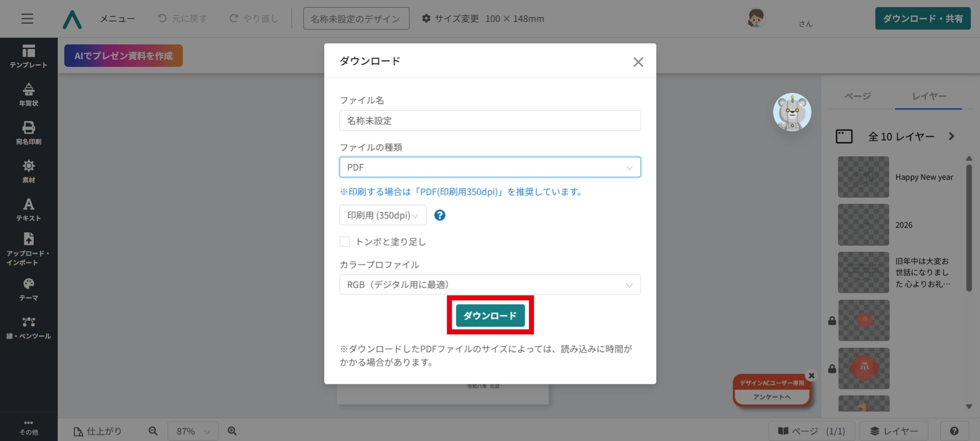The width and height of the screenshot is (980, 441).
Task: Open the 素材 materials panel
Action: [29, 171]
